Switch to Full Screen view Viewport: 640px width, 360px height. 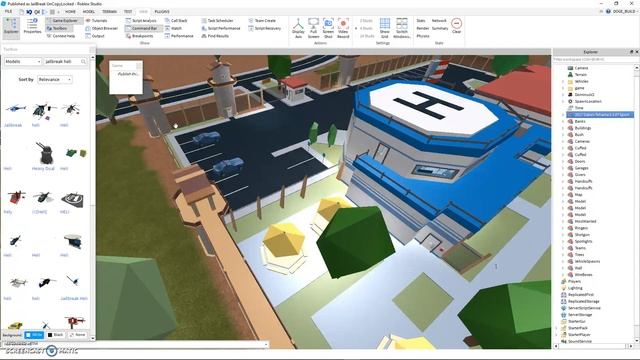click(x=313, y=28)
